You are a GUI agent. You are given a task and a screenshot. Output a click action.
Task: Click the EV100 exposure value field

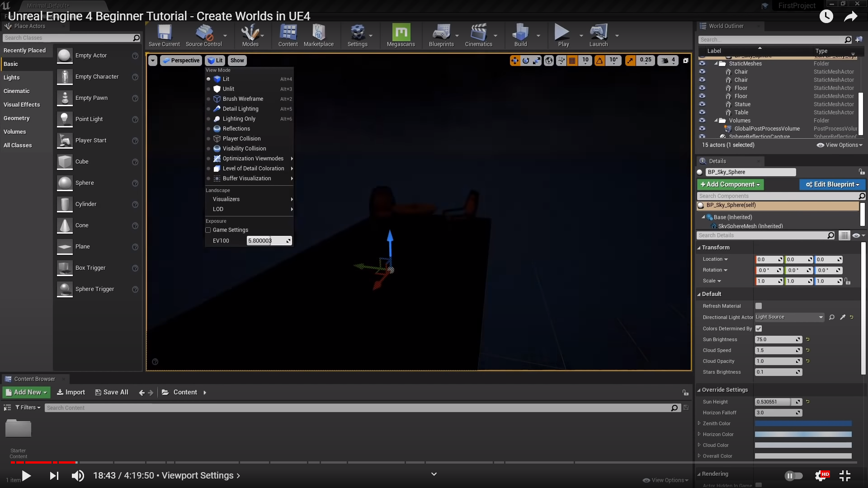coord(266,241)
